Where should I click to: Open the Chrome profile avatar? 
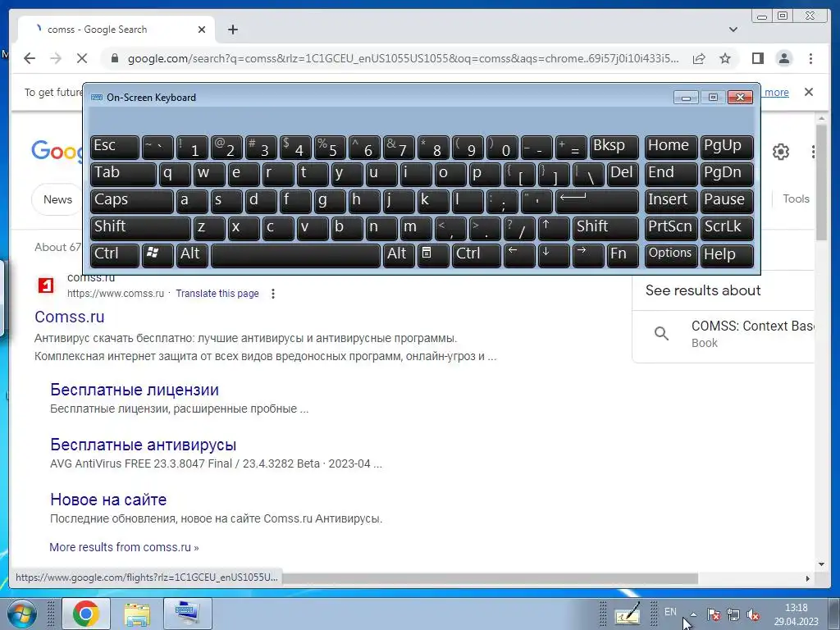click(x=783, y=58)
